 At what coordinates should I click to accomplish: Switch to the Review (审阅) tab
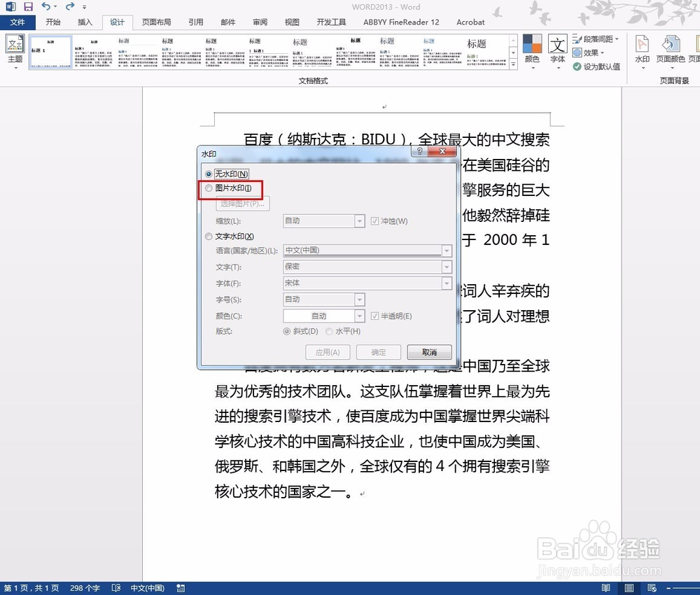tap(260, 22)
